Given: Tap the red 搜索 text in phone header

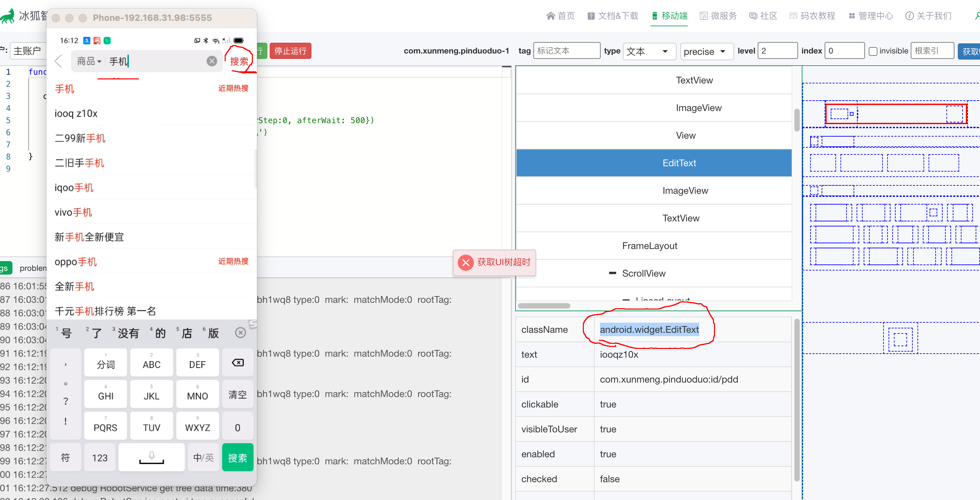Looking at the screenshot, I should [x=239, y=61].
